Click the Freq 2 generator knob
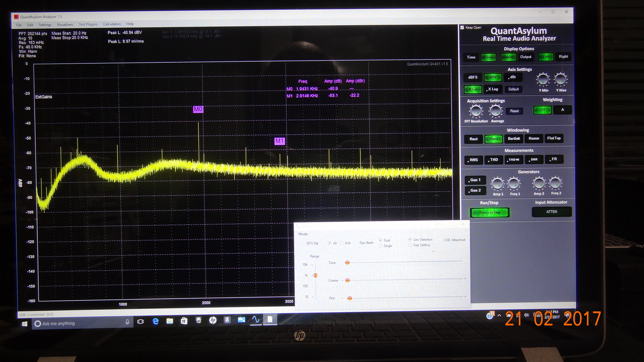Screen dimensions: 644x362 [555, 183]
